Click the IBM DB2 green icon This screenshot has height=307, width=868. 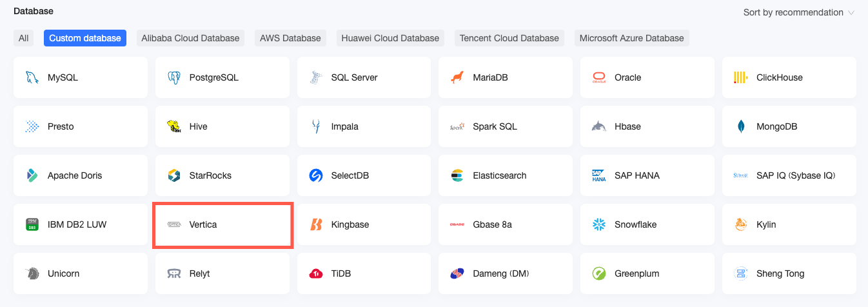point(32,224)
